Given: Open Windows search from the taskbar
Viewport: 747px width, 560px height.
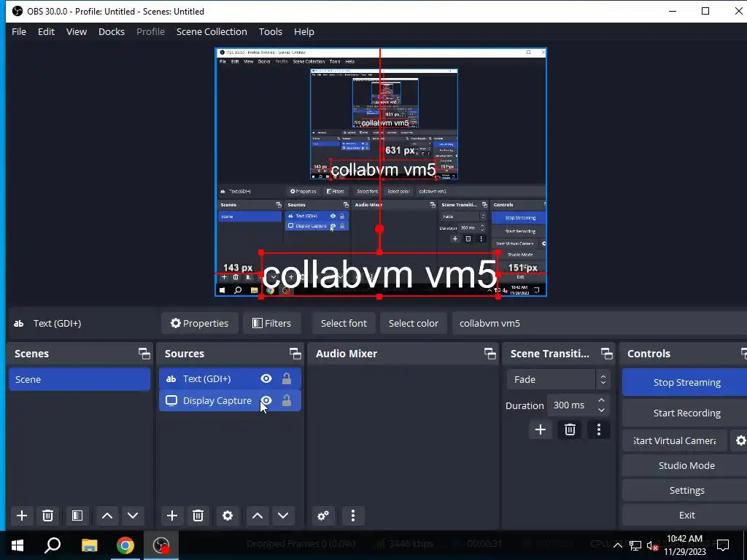Looking at the screenshot, I should [53, 545].
